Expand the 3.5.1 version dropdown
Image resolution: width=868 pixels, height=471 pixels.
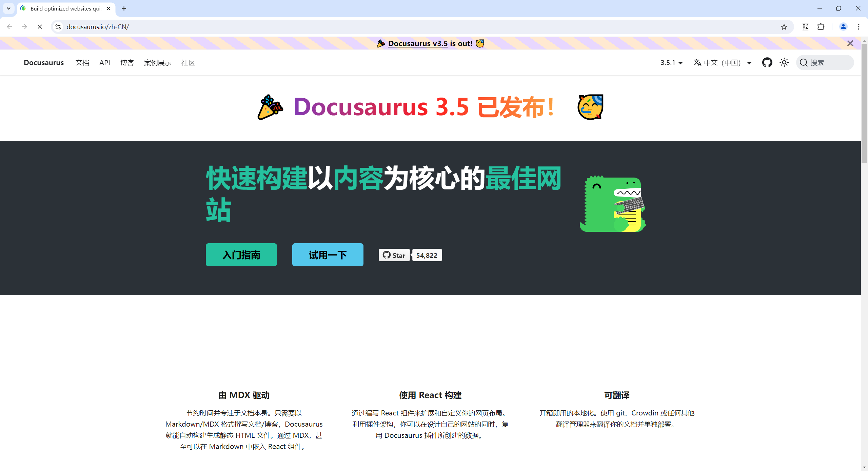[x=671, y=63]
